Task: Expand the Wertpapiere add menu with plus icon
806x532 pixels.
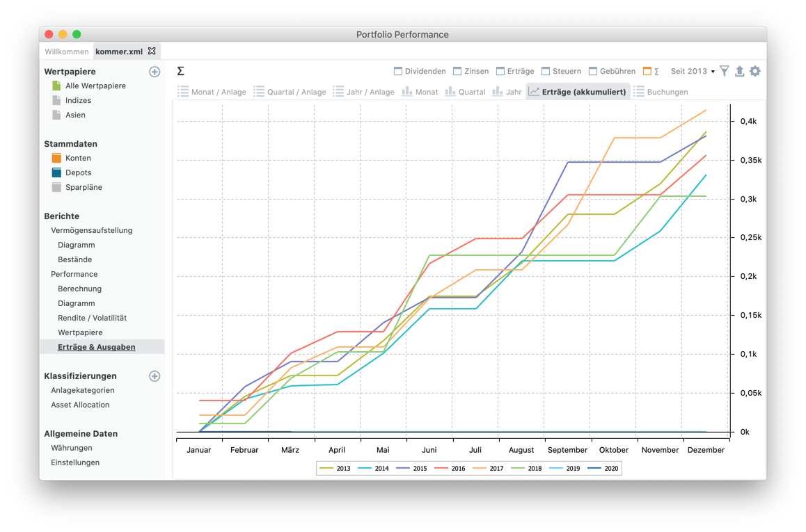Action: point(155,72)
